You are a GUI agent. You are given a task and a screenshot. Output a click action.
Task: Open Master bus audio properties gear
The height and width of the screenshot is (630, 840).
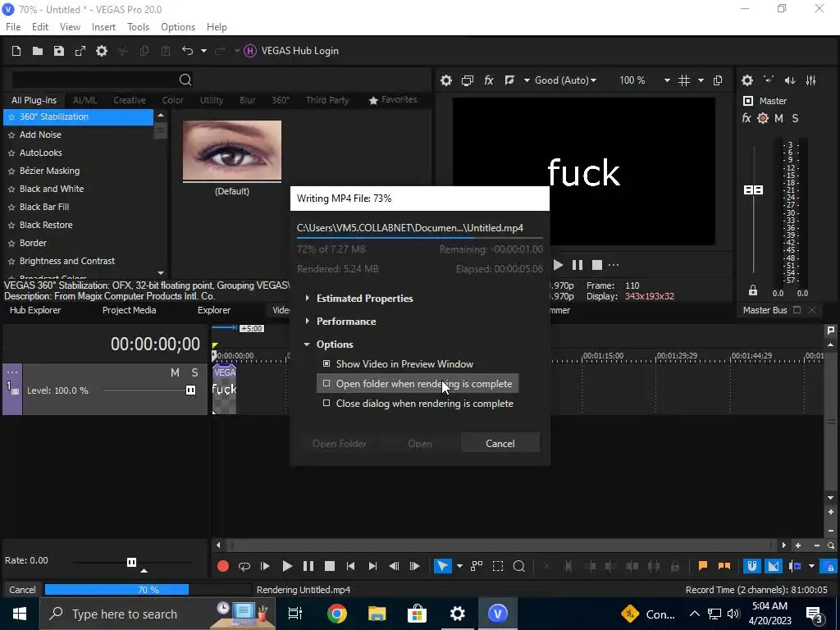tap(747, 80)
